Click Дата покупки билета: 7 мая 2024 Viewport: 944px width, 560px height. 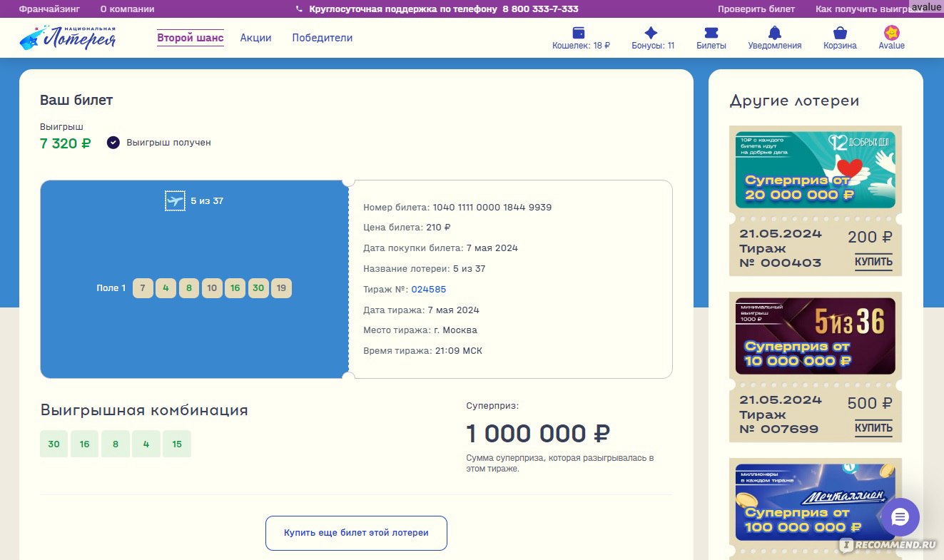440,248
